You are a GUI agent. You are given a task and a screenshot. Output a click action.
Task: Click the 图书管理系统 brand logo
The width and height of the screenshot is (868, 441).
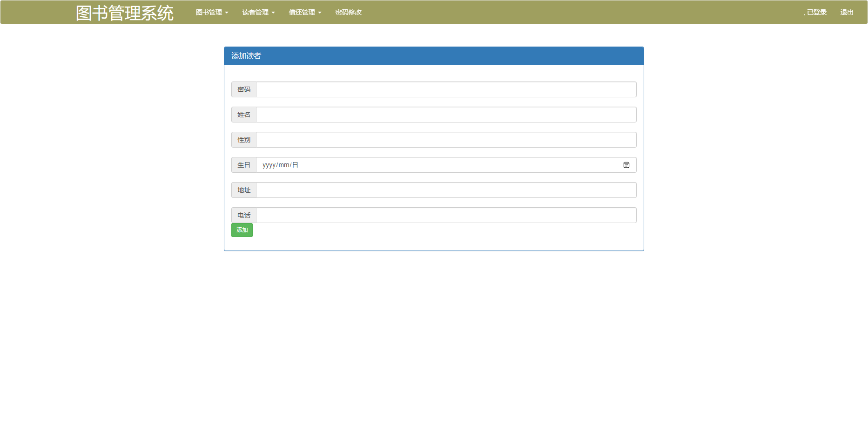(x=124, y=13)
